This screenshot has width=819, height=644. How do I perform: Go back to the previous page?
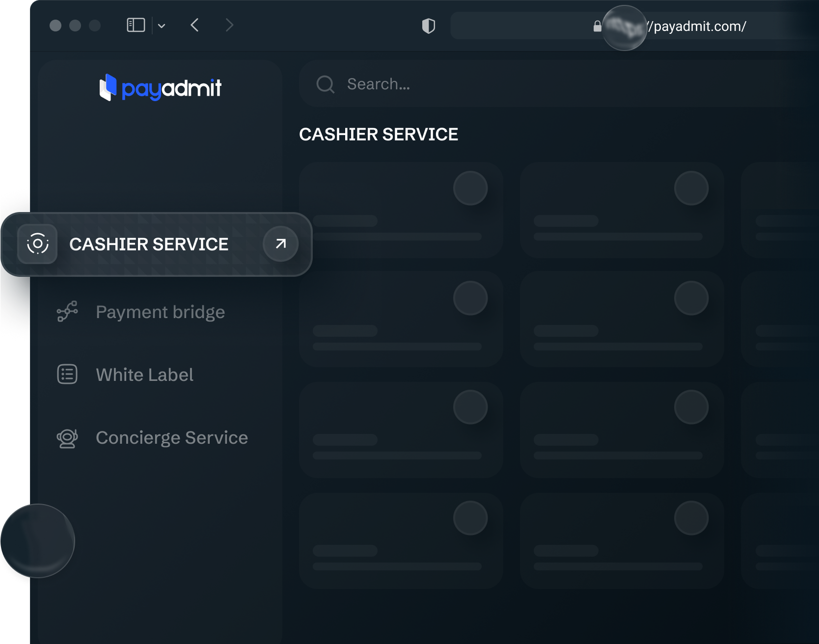point(194,25)
